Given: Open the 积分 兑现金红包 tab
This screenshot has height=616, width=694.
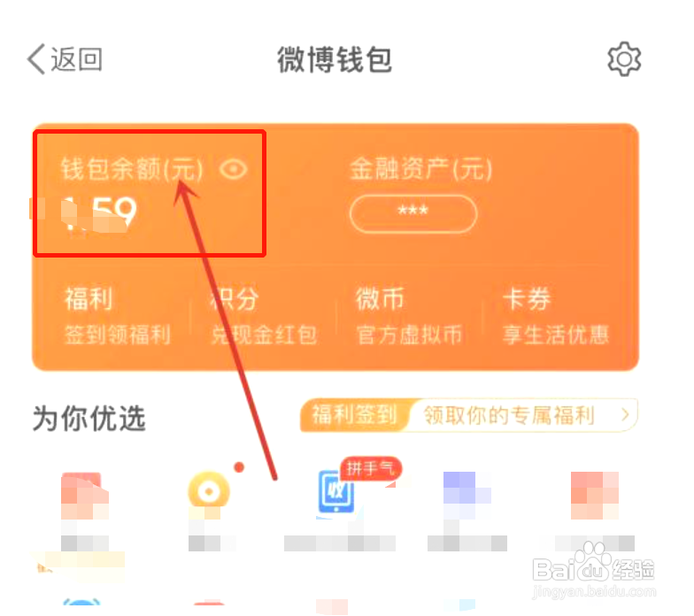Looking at the screenshot, I should click(x=263, y=315).
